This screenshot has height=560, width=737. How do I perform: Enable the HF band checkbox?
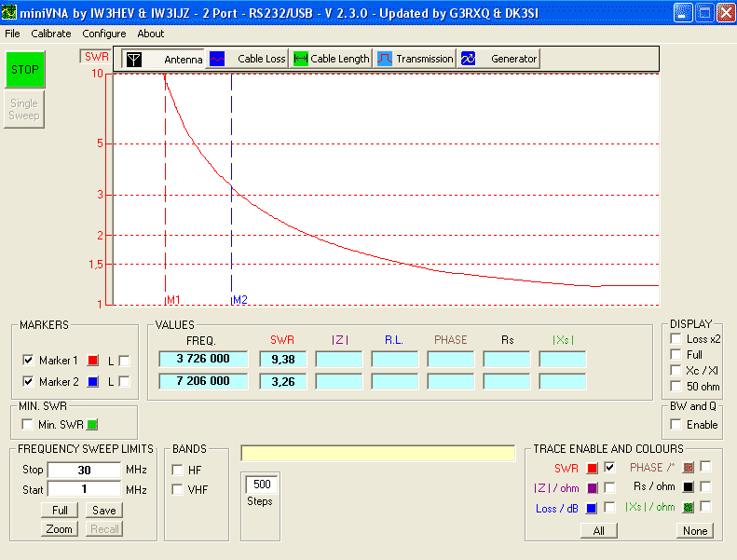177,470
